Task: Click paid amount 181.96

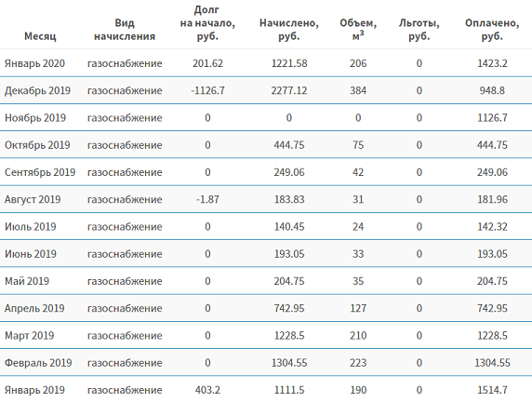Action: [x=492, y=199]
